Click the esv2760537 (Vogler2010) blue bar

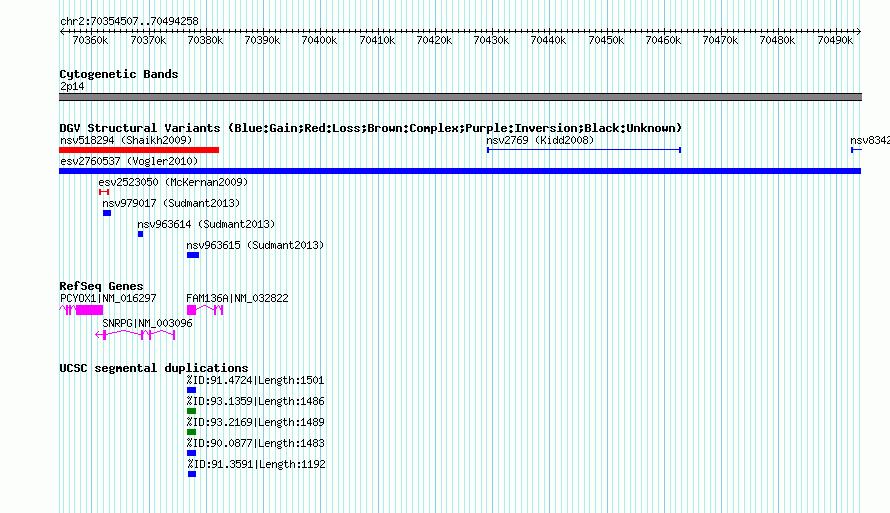point(460,171)
